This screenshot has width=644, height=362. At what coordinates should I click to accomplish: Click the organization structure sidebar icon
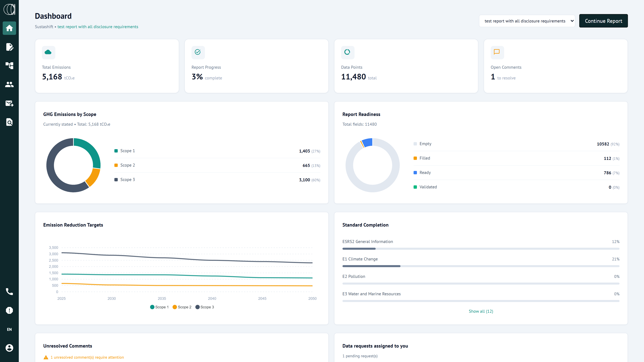(x=9, y=66)
